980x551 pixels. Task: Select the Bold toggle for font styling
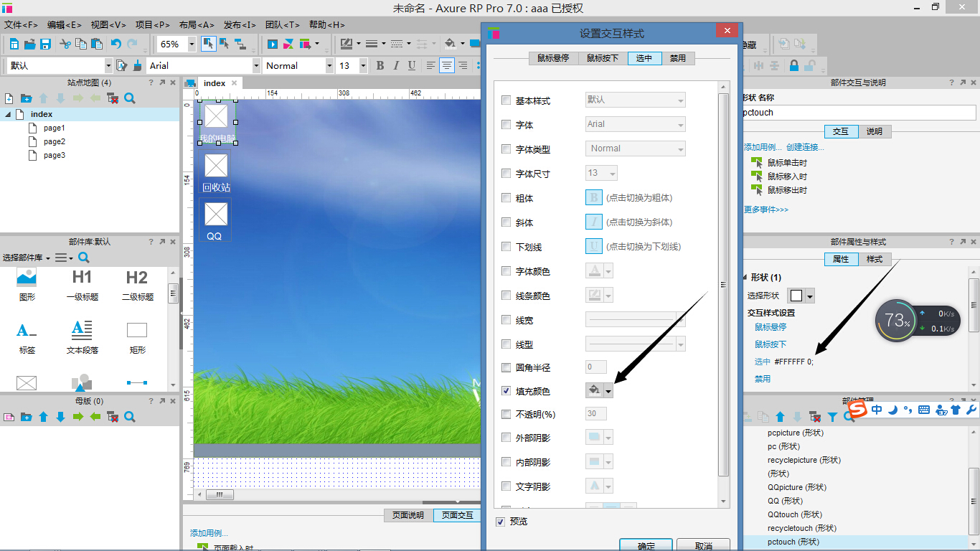[x=380, y=65]
